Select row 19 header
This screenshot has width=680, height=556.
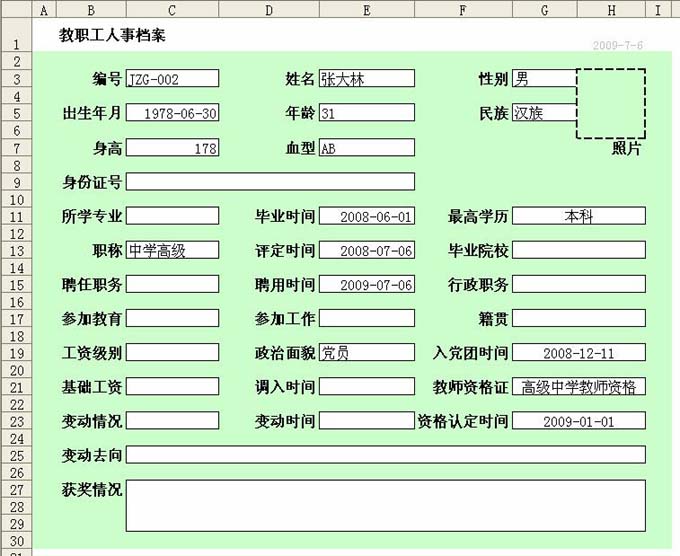point(17,353)
